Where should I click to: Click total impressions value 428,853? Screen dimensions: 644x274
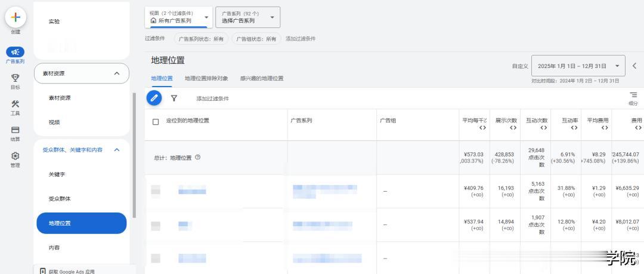506,154
